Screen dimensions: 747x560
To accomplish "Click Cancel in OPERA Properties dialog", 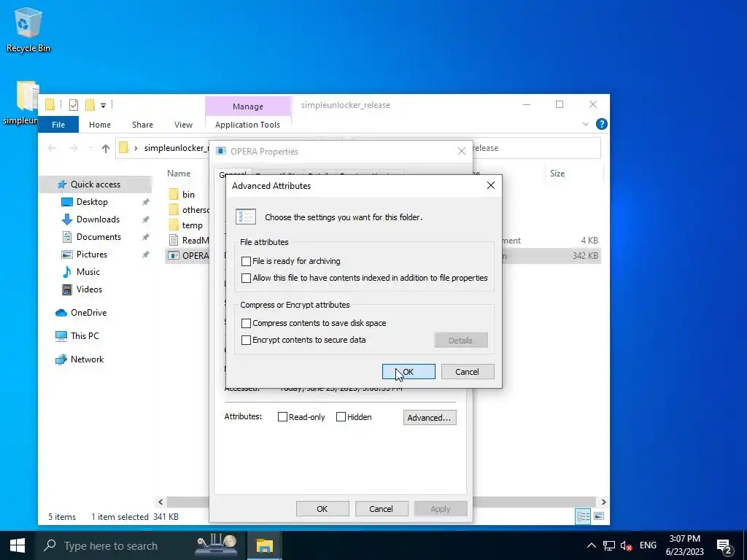I will click(381, 509).
